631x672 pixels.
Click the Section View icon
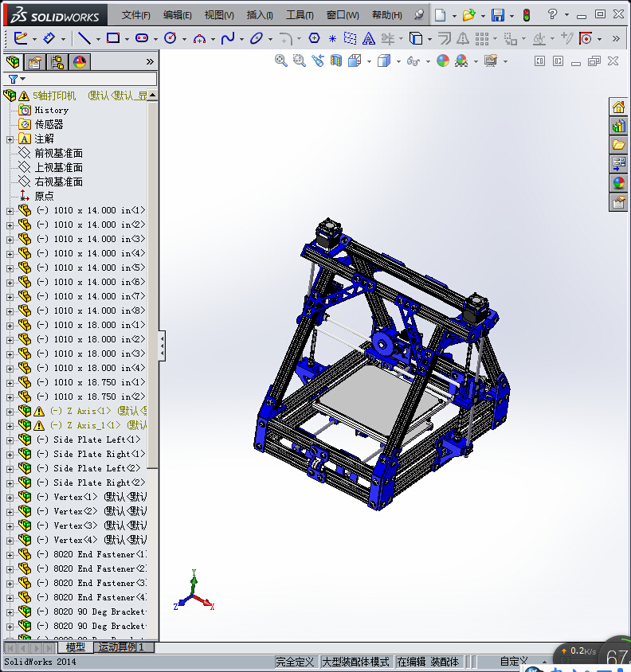336,61
